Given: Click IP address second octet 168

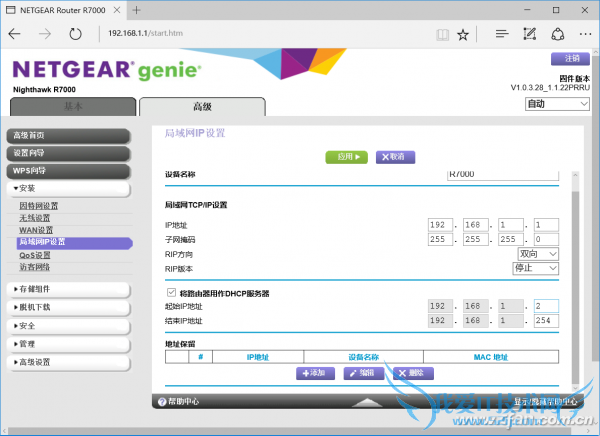Looking at the screenshot, I should coord(475,225).
